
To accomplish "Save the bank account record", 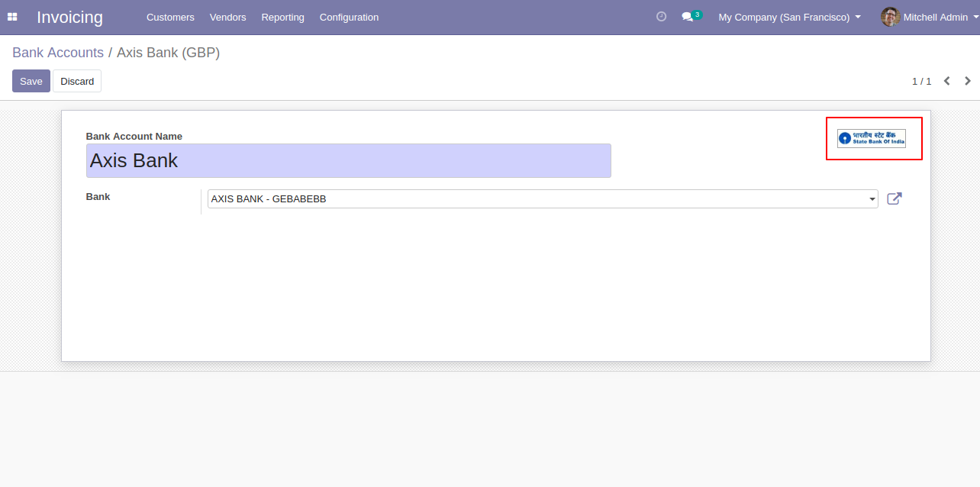I will [x=31, y=81].
